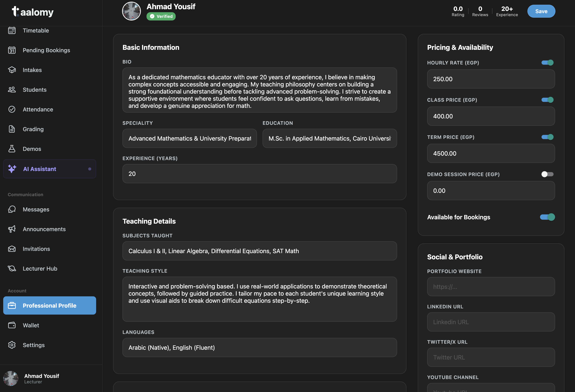Click the taalomy logo
This screenshot has height=392, width=575.
[x=33, y=12]
